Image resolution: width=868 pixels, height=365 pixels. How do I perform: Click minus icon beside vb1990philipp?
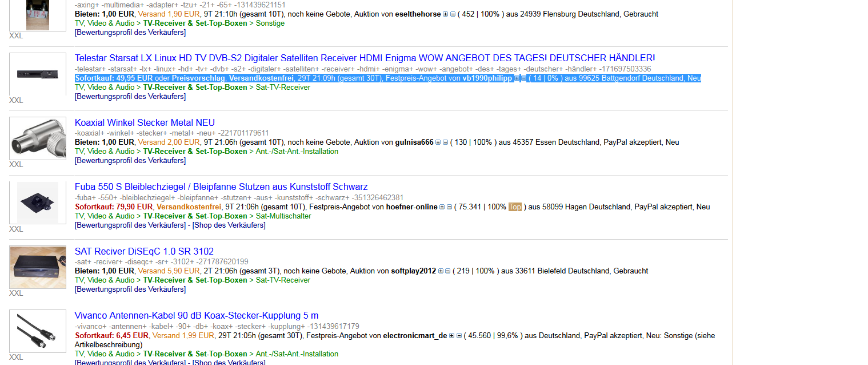coord(524,78)
